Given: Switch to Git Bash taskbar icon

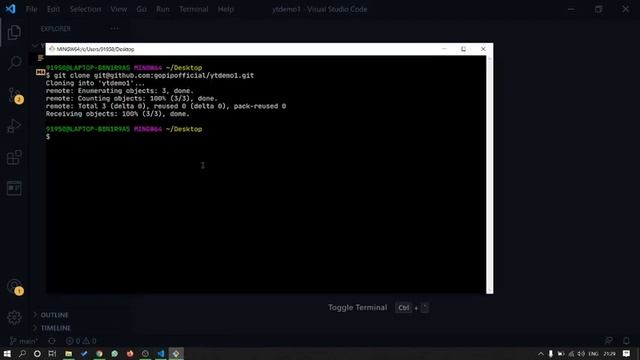Looking at the screenshot, I should [x=176, y=353].
